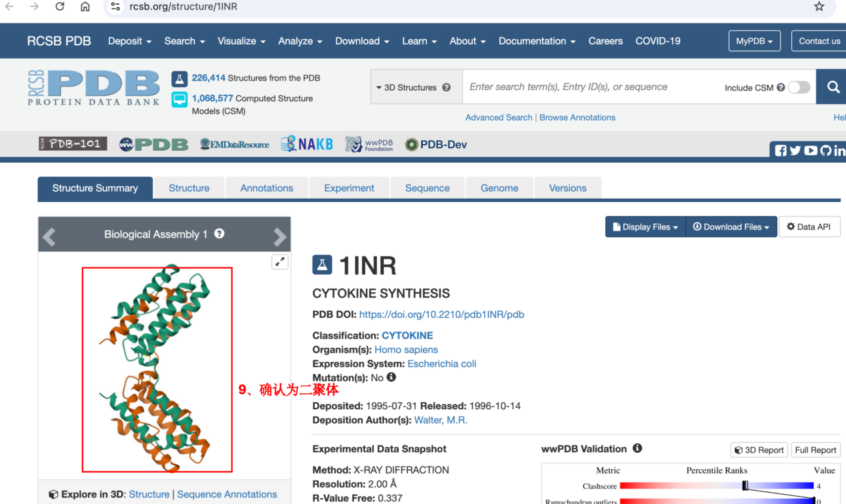
Task: Click the Biological Assembly help icon
Action: 219,234
